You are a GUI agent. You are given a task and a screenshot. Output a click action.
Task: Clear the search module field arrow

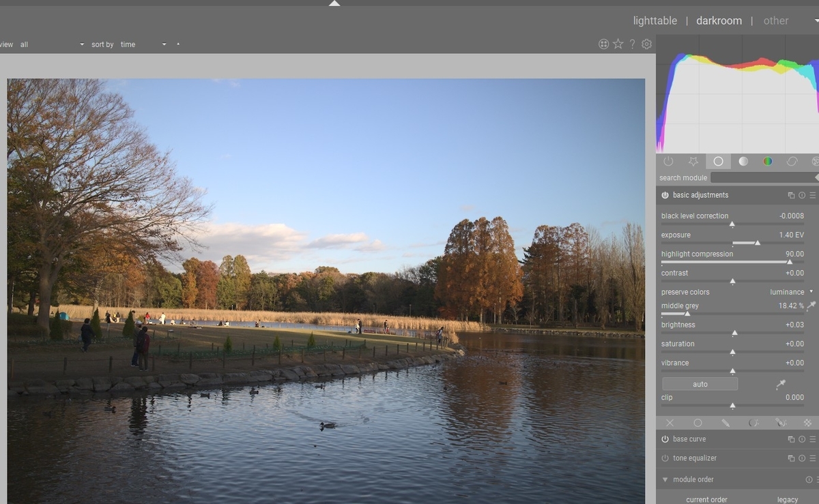[817, 177]
